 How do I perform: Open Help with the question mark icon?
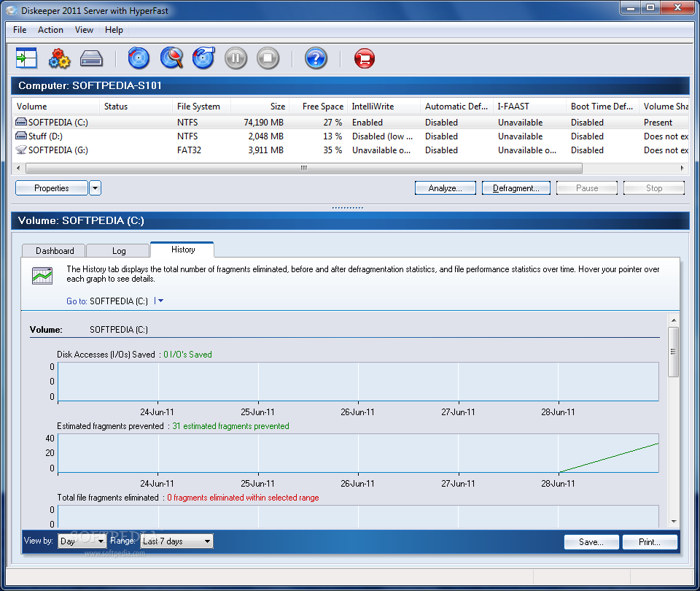[316, 58]
